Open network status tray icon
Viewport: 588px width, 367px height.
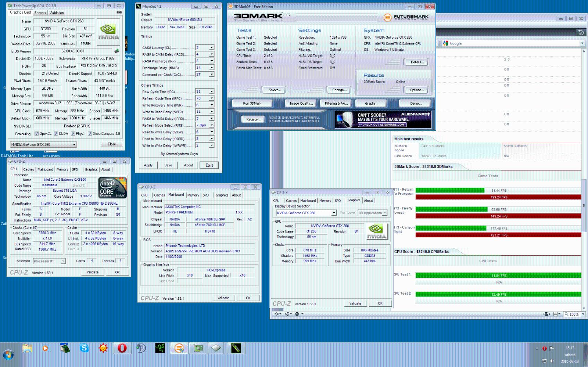[x=544, y=361]
